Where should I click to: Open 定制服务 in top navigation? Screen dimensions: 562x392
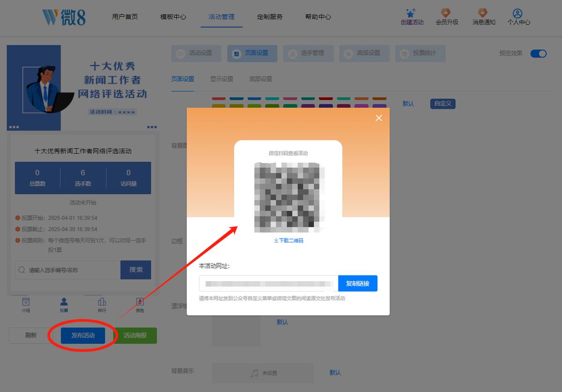270,17
